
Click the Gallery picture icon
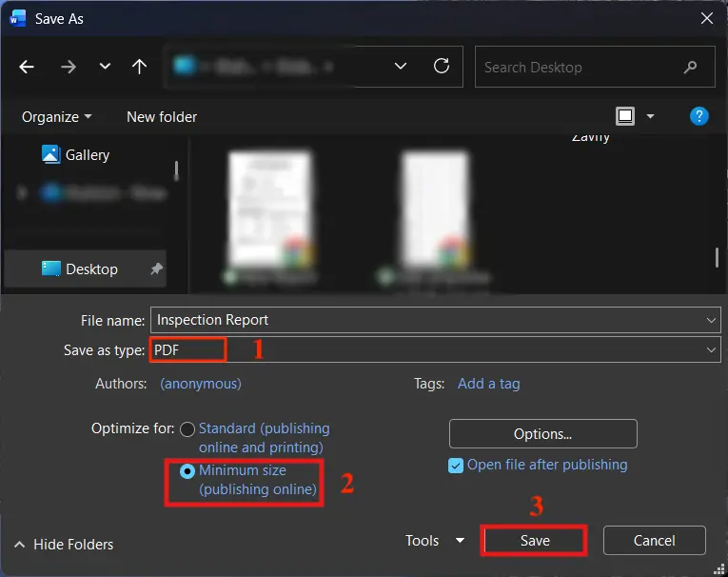(50, 154)
